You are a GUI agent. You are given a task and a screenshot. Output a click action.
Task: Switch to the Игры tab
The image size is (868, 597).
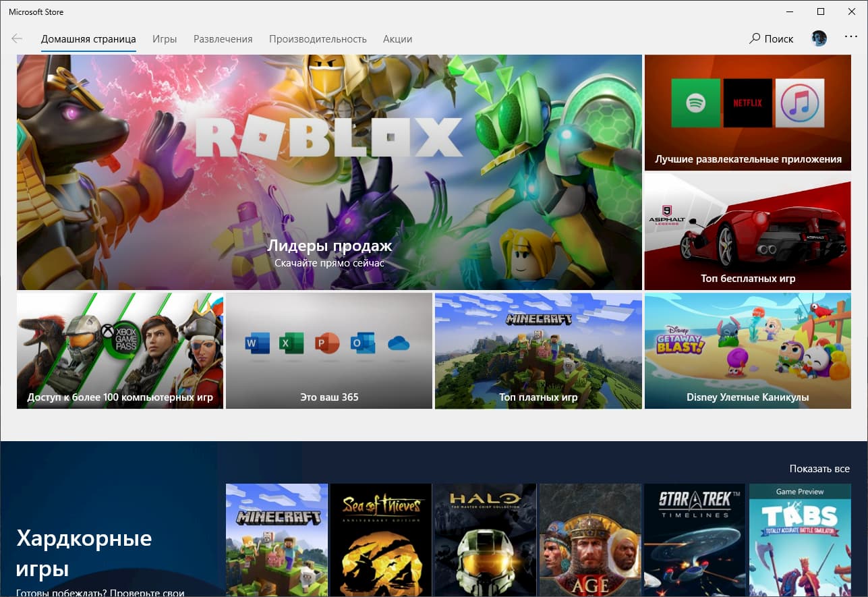coord(165,39)
